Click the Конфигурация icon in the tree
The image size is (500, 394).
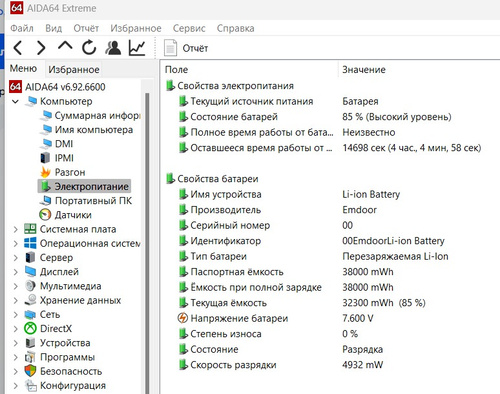(x=31, y=385)
